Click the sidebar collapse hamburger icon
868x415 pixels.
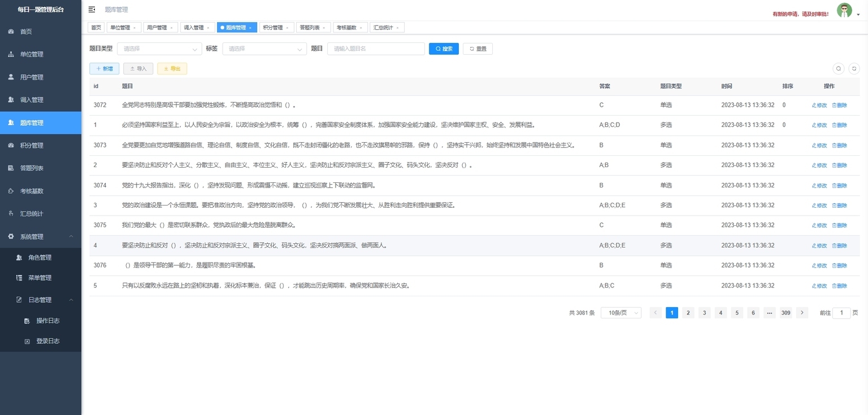(x=92, y=10)
